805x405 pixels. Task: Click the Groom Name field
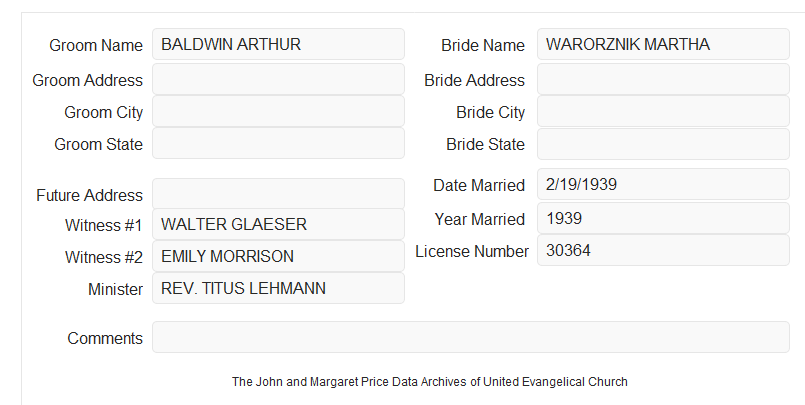[x=278, y=44]
